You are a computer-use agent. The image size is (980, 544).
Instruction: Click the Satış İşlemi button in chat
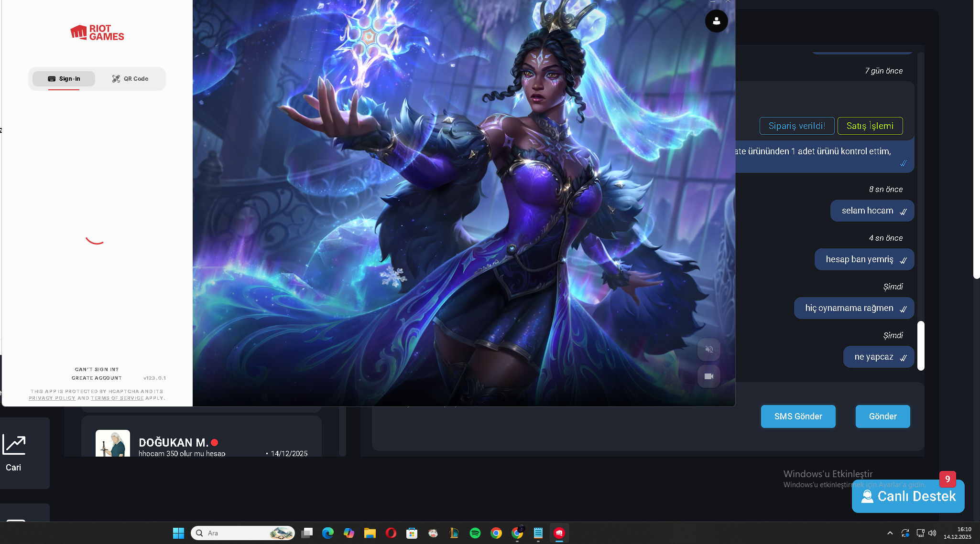[870, 126]
